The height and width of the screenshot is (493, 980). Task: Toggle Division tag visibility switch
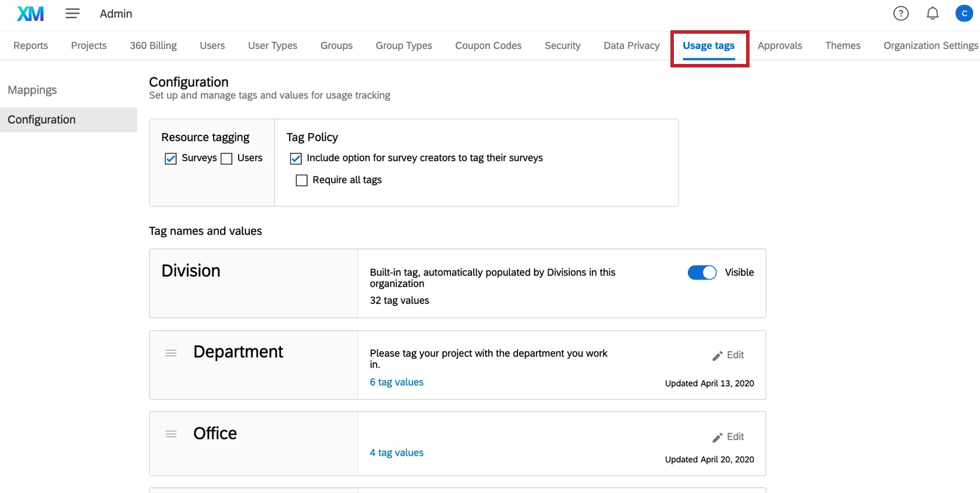coord(702,273)
